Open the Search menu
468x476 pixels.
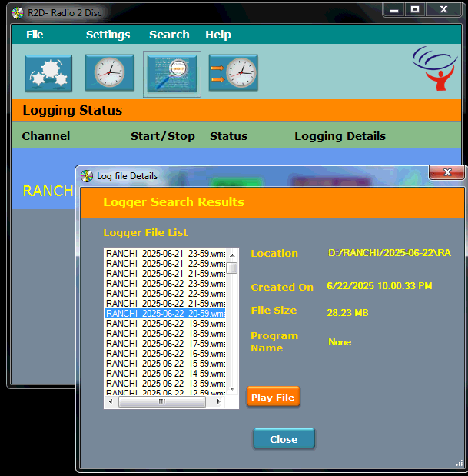[x=169, y=35]
